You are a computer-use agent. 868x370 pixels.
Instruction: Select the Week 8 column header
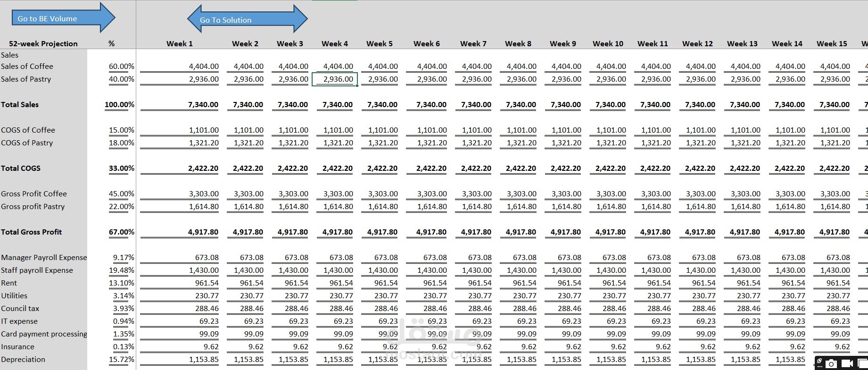pyautogui.click(x=518, y=43)
